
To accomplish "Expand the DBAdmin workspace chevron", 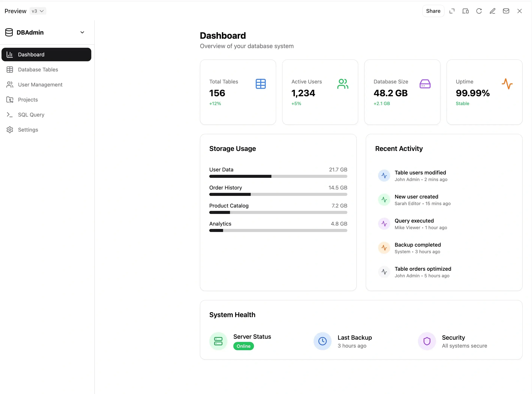I will tap(82, 32).
